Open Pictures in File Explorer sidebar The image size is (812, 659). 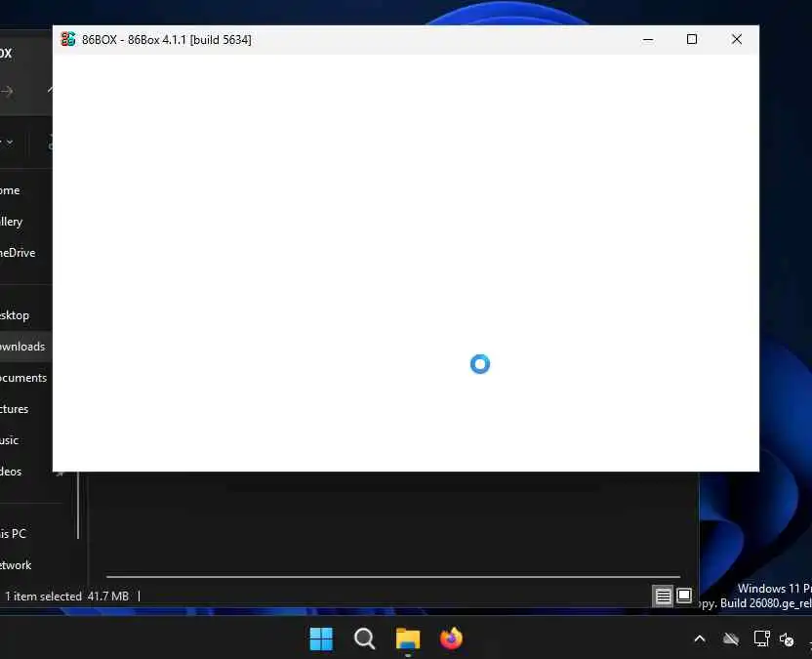coord(14,409)
